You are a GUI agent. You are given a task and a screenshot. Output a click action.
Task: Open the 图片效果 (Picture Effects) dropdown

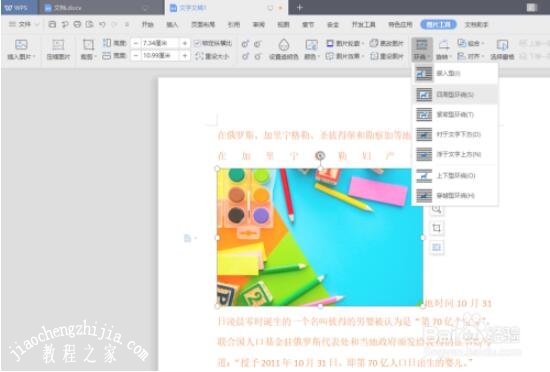(x=345, y=56)
